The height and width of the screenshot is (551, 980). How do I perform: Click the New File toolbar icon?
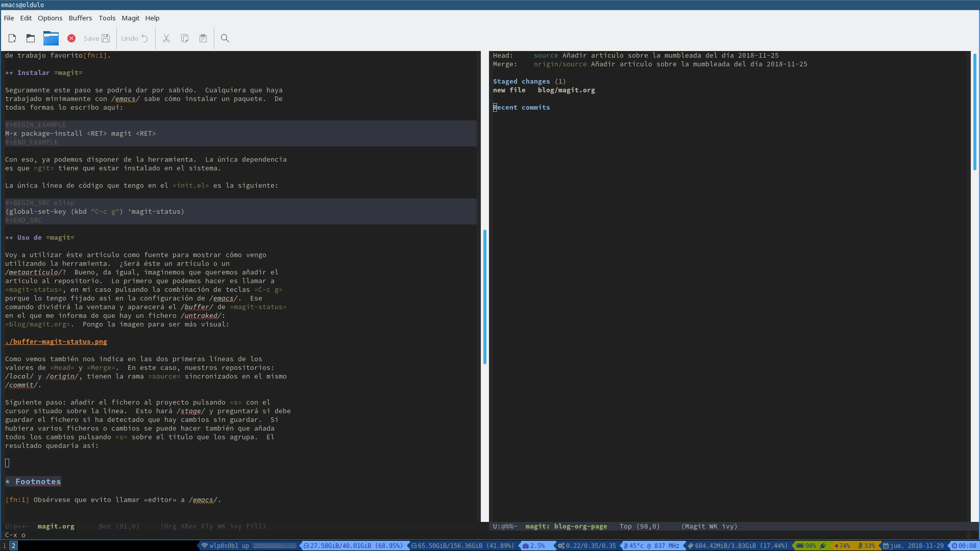coord(12,38)
